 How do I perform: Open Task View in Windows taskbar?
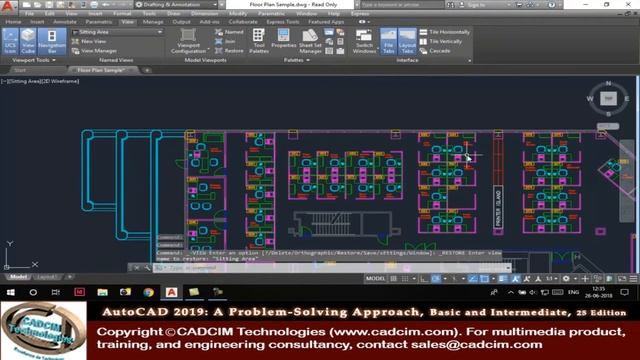point(56,292)
